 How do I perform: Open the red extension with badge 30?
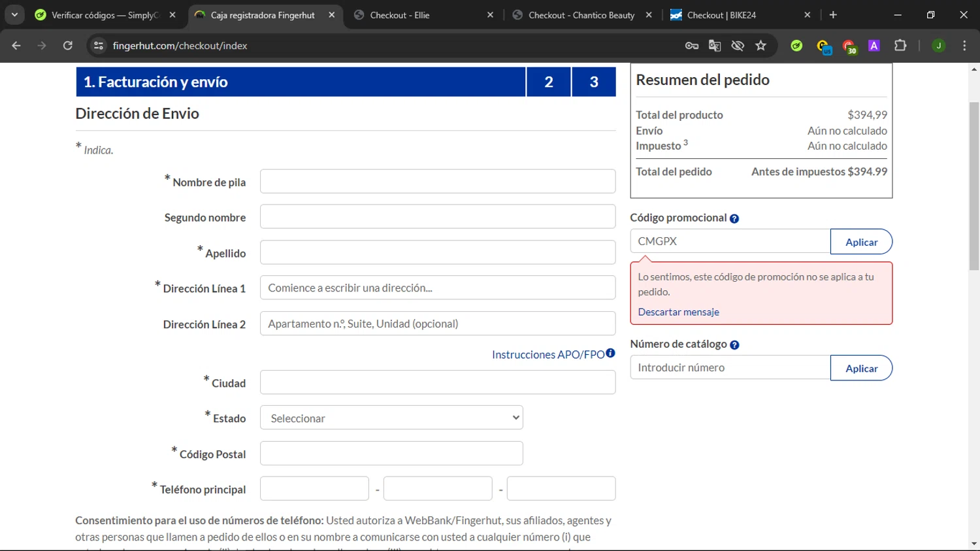pos(849,46)
